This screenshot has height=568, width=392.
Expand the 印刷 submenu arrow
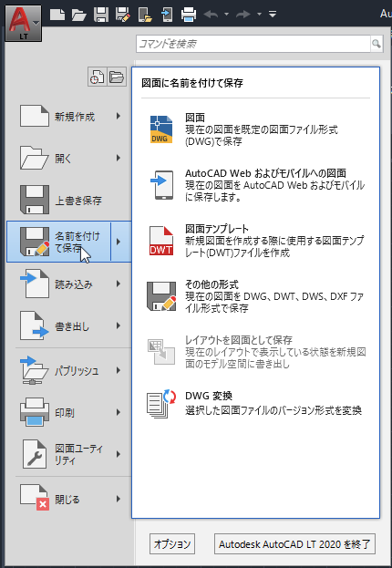coord(119,412)
